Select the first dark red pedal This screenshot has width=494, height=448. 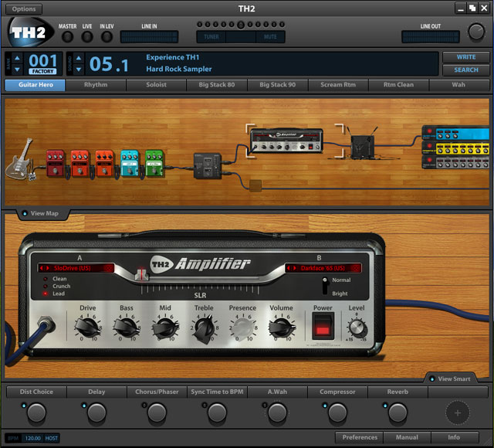click(x=55, y=163)
